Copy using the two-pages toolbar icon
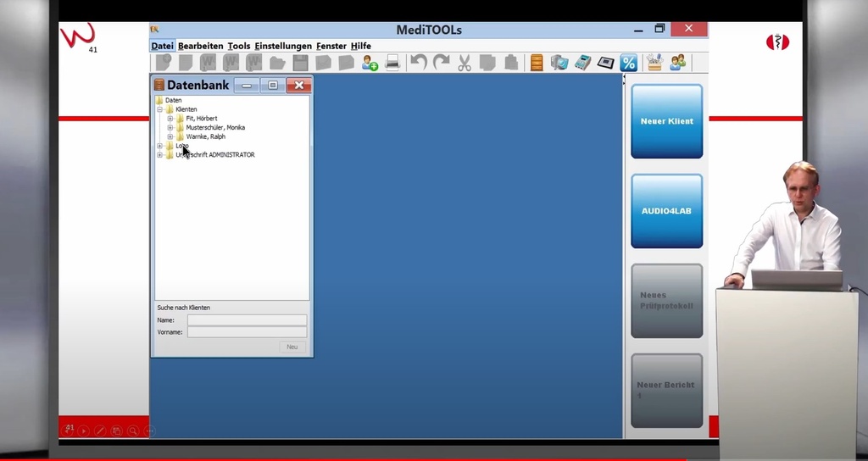The width and height of the screenshot is (868, 461). pos(487,63)
